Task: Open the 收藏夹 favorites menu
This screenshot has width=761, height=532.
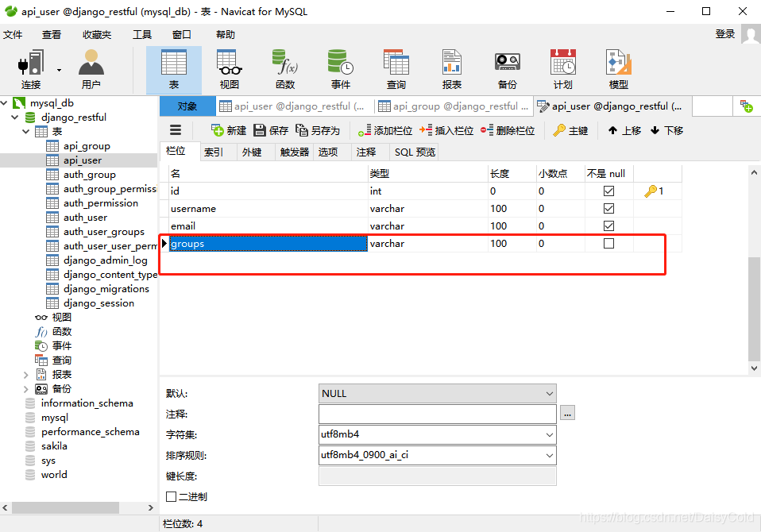Action: coord(97,34)
